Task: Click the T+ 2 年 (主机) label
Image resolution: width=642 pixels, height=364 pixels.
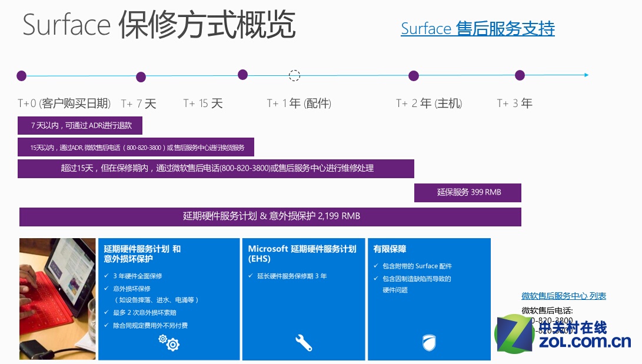Action: 429,103
